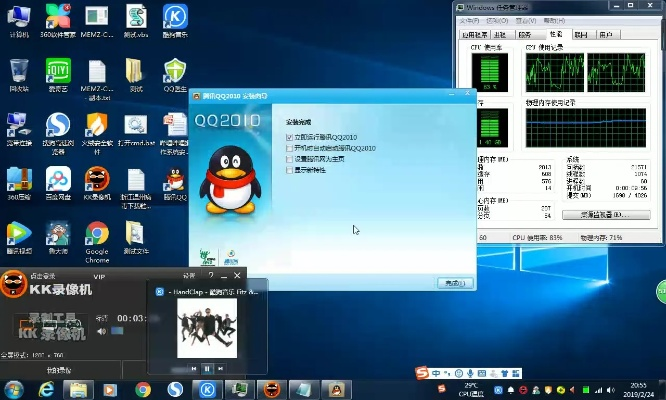Screen dimensions: 666x400
Task: Go to previous track in music preview
Action: (x=194, y=369)
